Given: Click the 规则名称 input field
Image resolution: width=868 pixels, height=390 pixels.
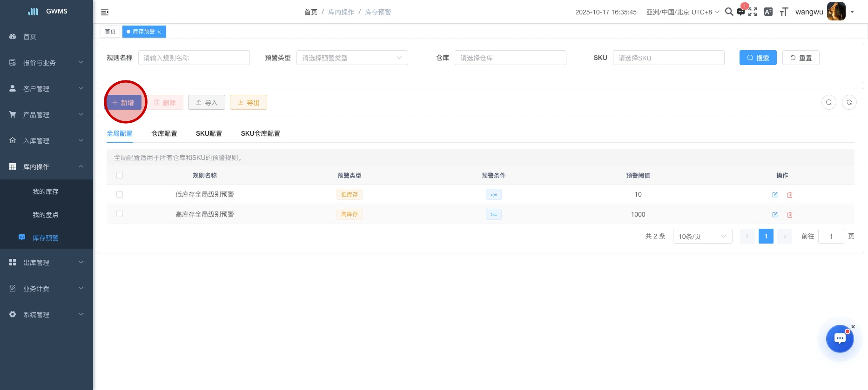Looking at the screenshot, I should pos(194,58).
